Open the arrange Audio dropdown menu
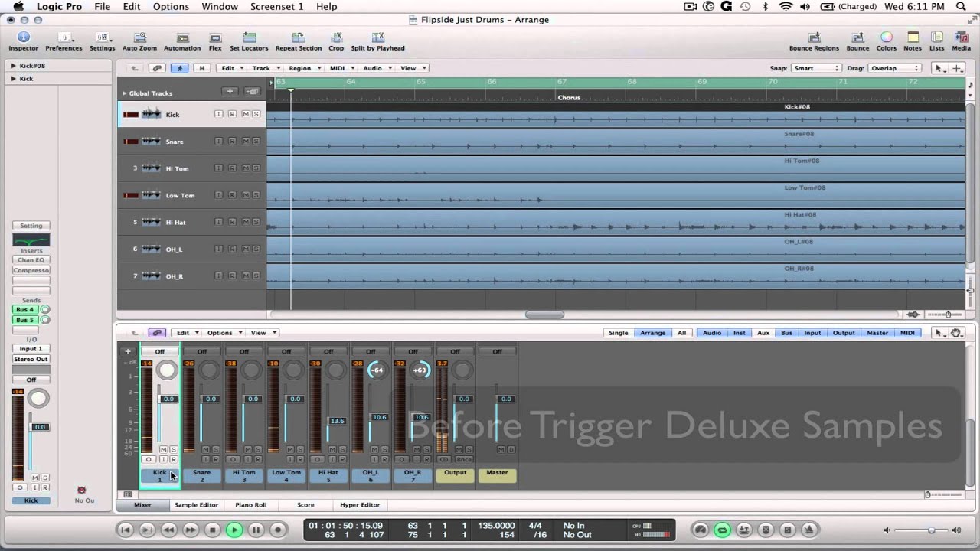 (377, 68)
